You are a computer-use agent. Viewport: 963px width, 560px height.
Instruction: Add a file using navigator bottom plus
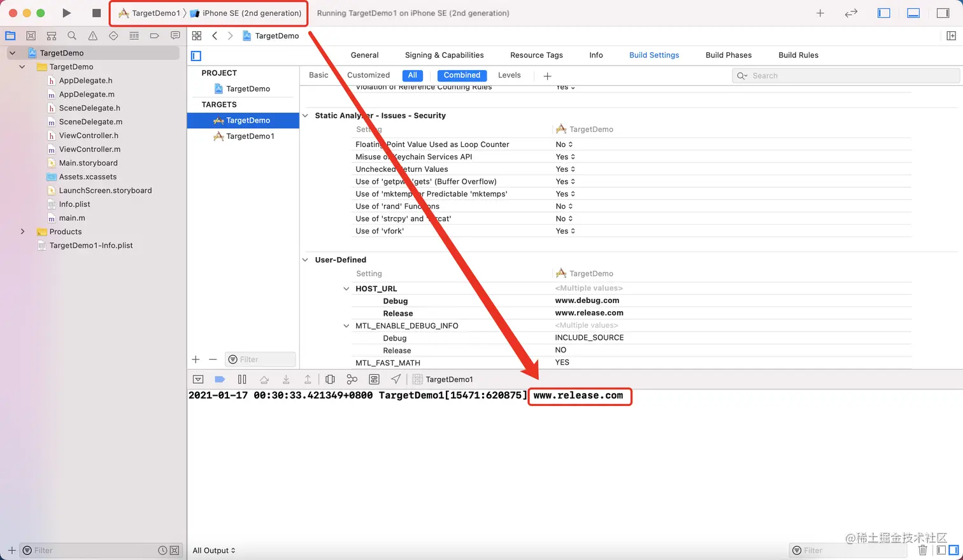(11, 550)
